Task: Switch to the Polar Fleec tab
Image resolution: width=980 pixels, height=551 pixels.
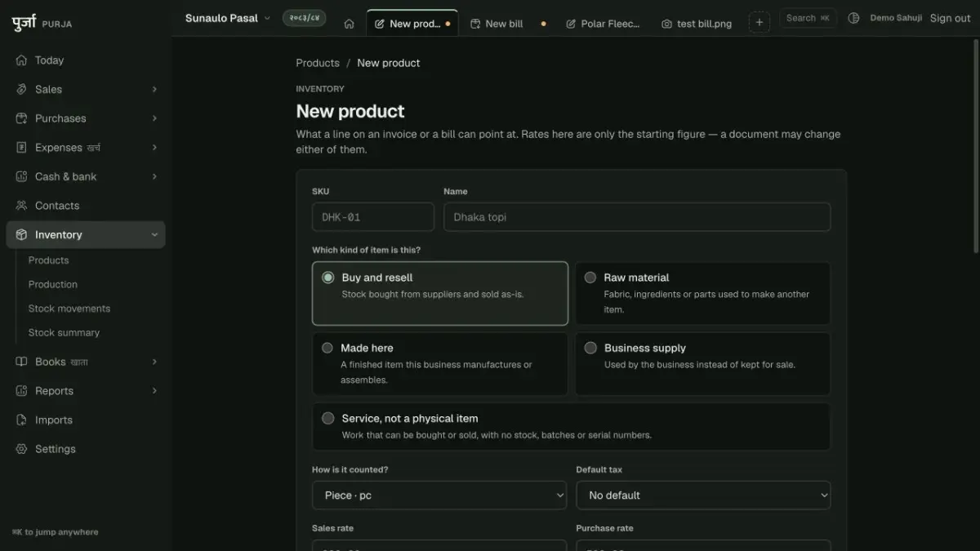Action: pyautogui.click(x=604, y=24)
